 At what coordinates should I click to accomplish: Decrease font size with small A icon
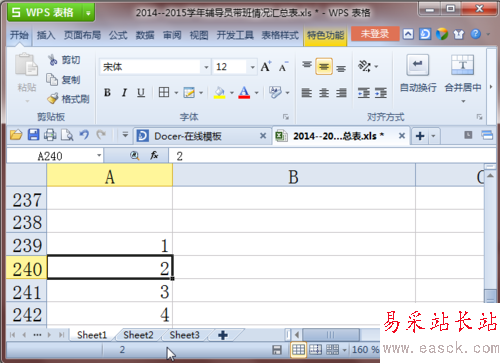(x=283, y=67)
